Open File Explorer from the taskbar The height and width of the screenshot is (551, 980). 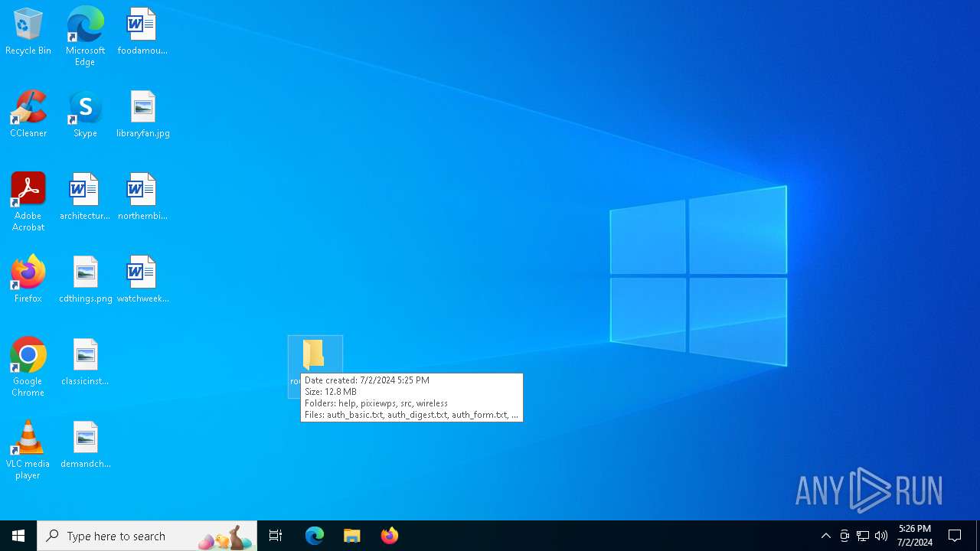click(x=352, y=536)
